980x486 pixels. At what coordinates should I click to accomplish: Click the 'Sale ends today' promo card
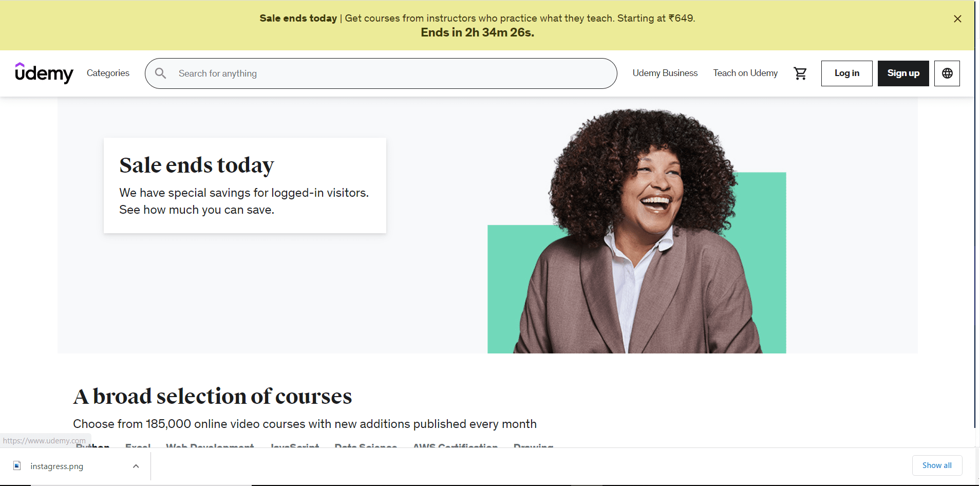(244, 185)
